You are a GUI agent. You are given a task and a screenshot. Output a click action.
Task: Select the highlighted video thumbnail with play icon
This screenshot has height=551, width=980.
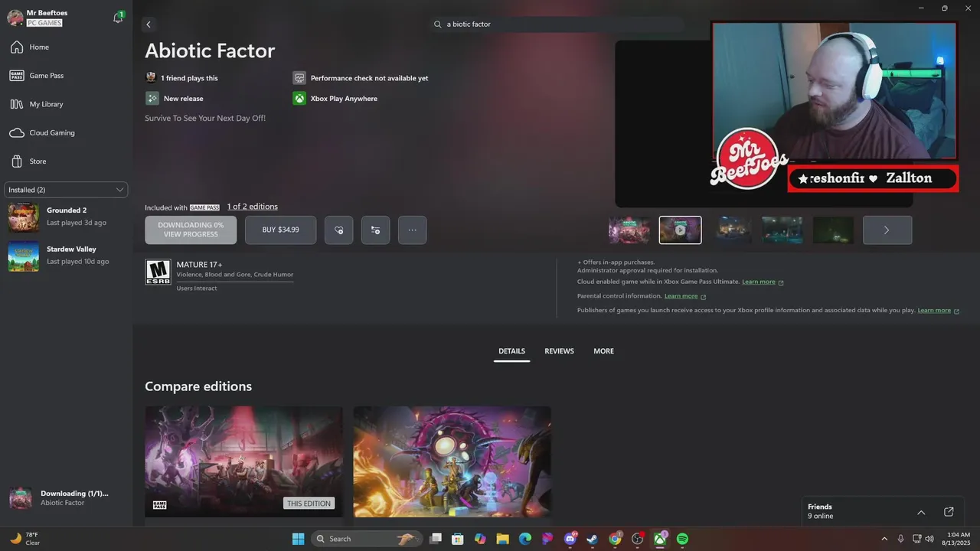click(x=680, y=230)
